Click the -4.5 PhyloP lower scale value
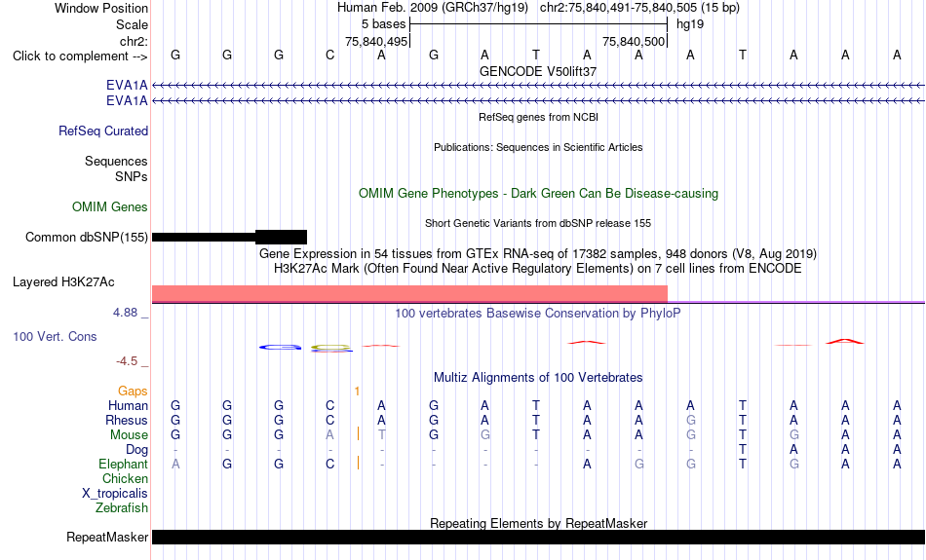 pos(127,361)
